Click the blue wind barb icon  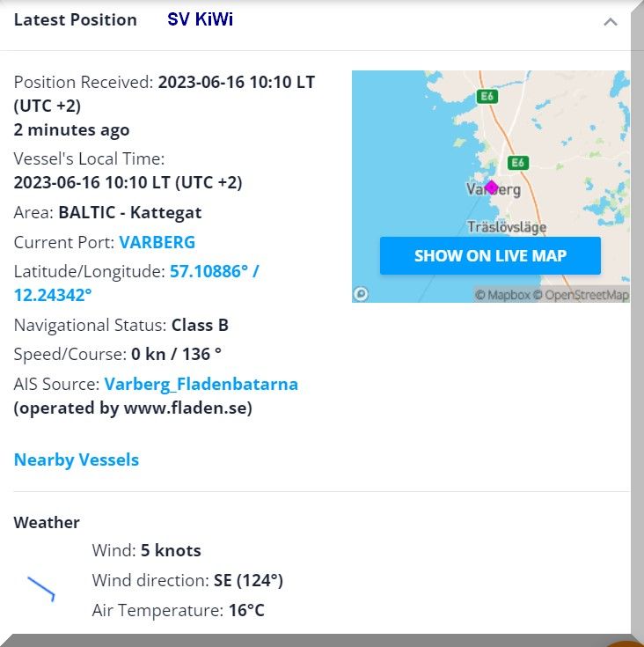(41, 588)
